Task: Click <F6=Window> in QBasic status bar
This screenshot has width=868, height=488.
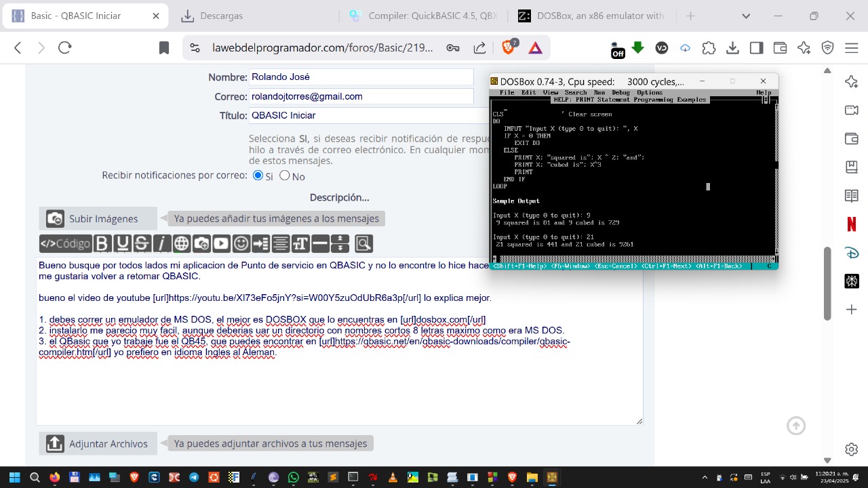Action: click(x=570, y=266)
